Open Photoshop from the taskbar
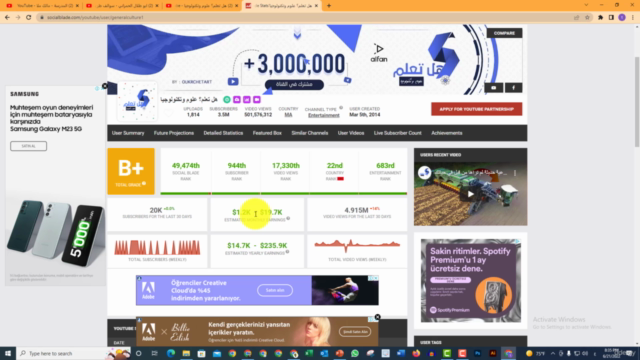Viewport: 640px width, 360px height. 478,353
